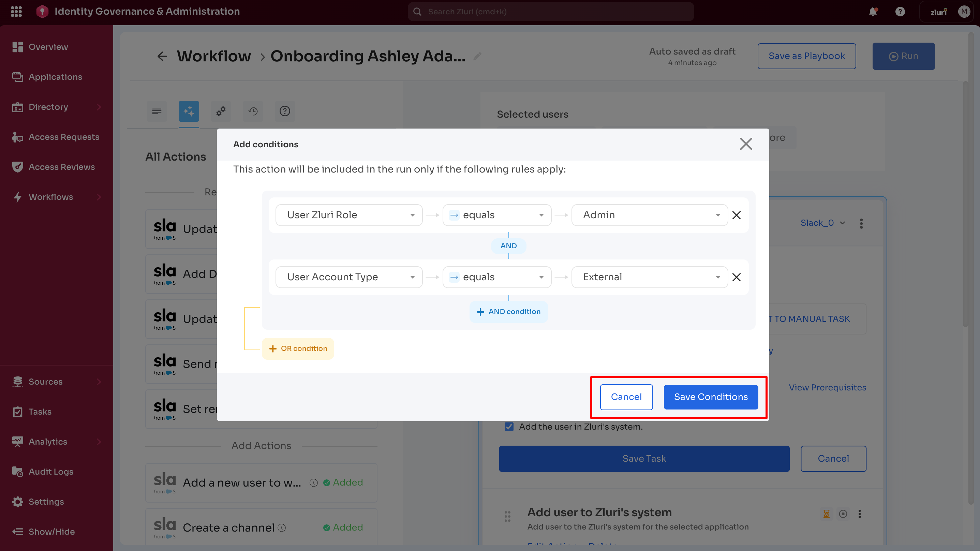This screenshot has width=980, height=551.
Task: Toggle 'Add the user in Zluri's system' checkbox
Action: tap(509, 427)
